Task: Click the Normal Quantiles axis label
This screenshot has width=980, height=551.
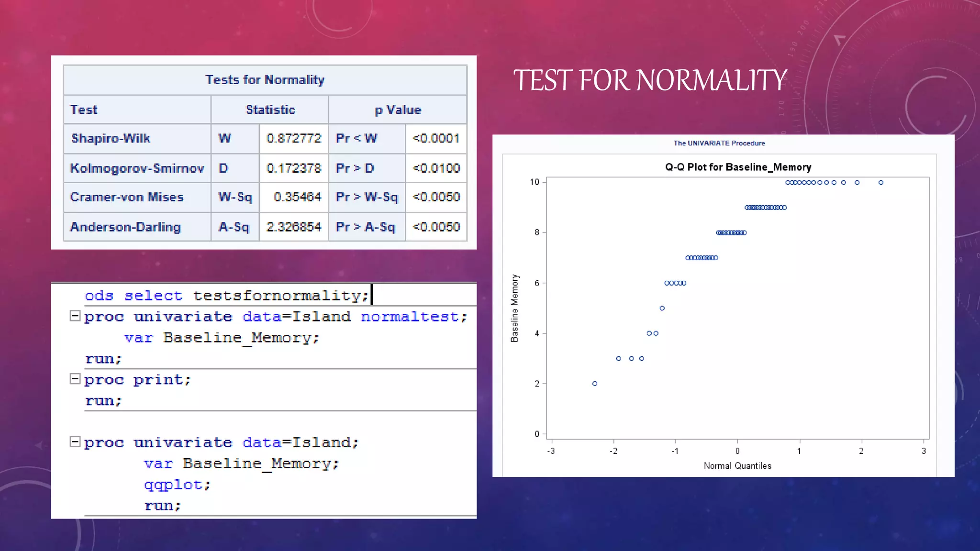Action: pos(737,466)
